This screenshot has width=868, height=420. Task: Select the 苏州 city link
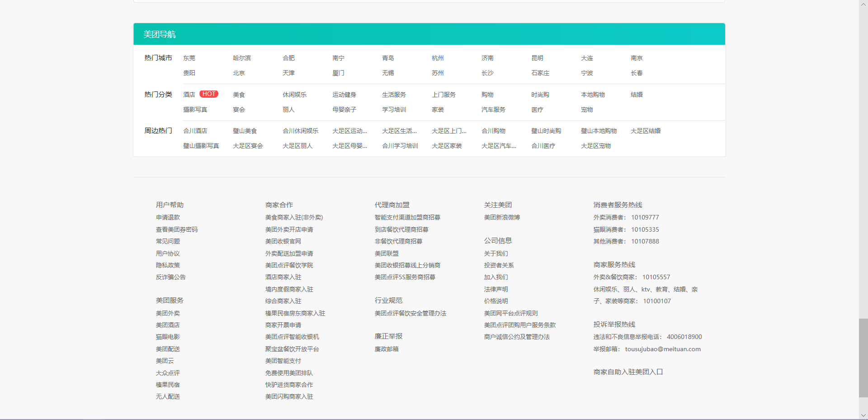click(x=437, y=73)
